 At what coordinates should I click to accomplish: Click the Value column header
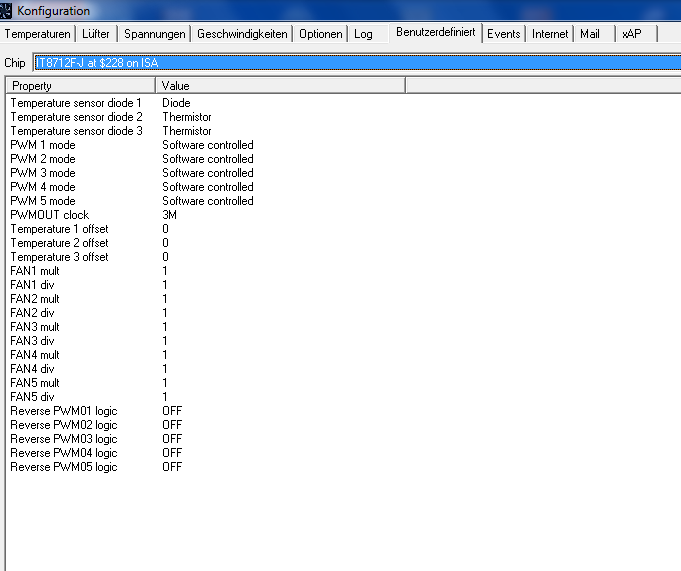point(280,86)
